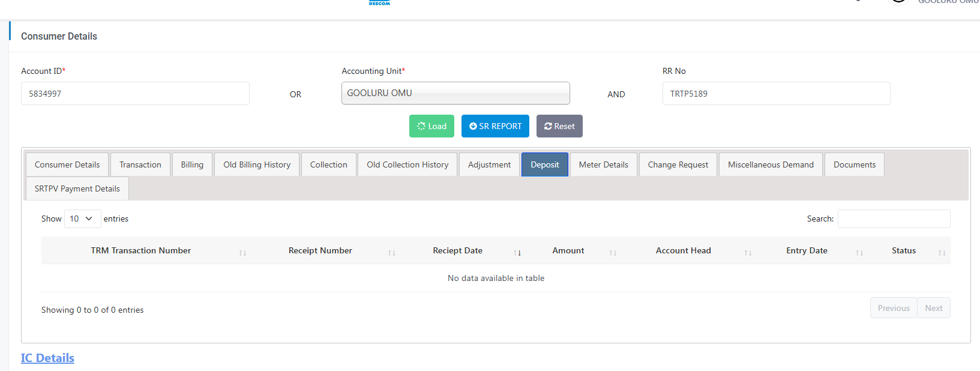This screenshot has width=980, height=371.
Task: Open the Old Billing History tab
Action: tap(257, 164)
